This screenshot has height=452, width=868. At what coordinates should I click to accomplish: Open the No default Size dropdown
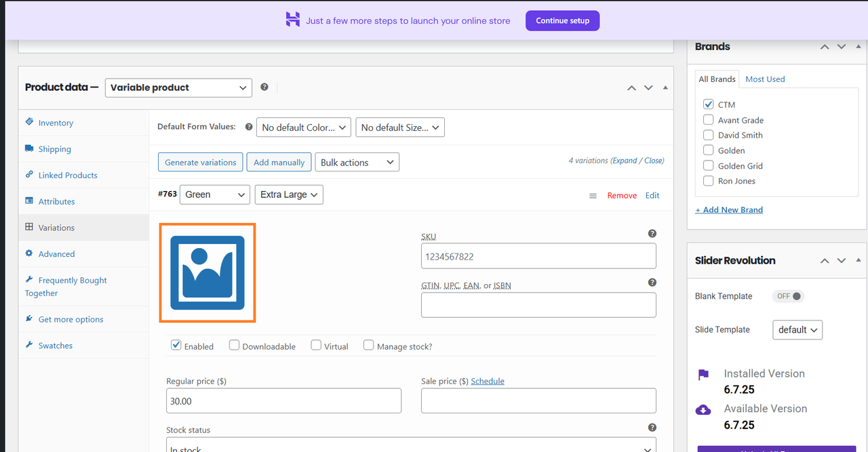pos(399,127)
